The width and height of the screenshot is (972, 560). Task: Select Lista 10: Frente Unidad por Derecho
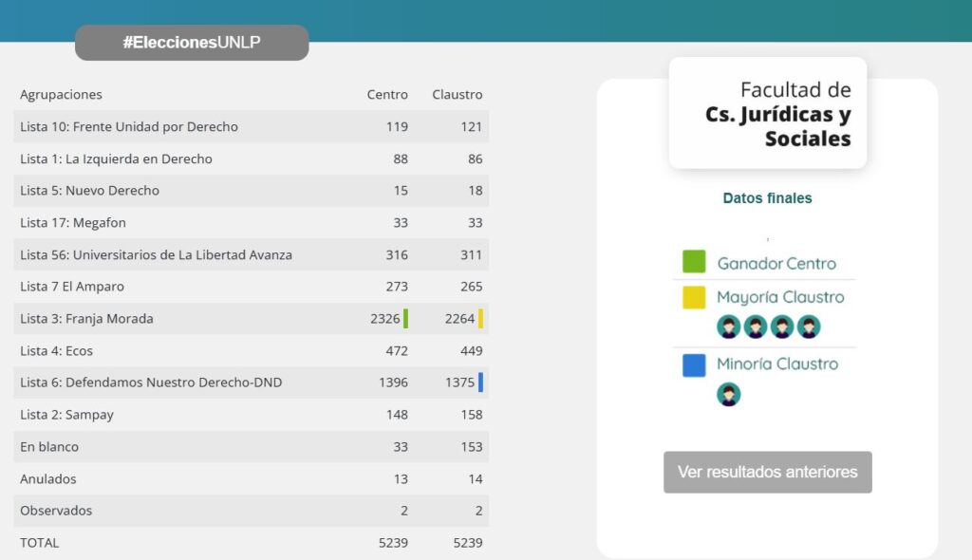(129, 127)
